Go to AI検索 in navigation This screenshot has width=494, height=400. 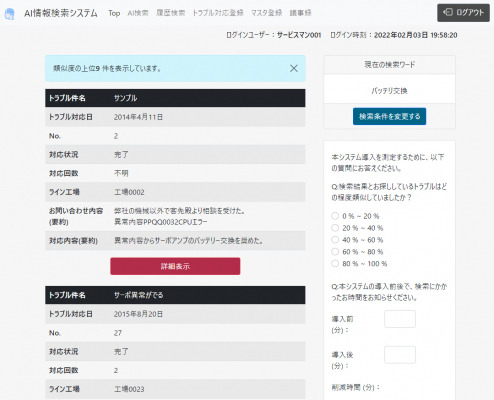coord(138,13)
